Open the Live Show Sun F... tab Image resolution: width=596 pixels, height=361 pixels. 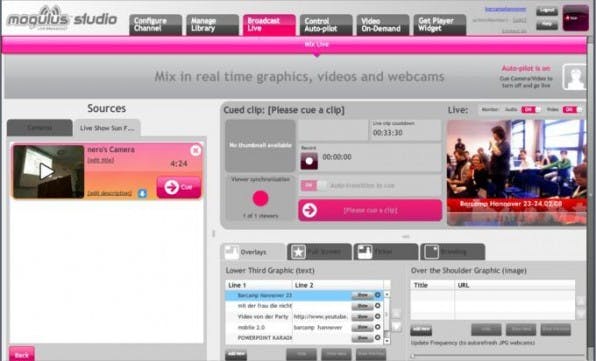tap(107, 128)
